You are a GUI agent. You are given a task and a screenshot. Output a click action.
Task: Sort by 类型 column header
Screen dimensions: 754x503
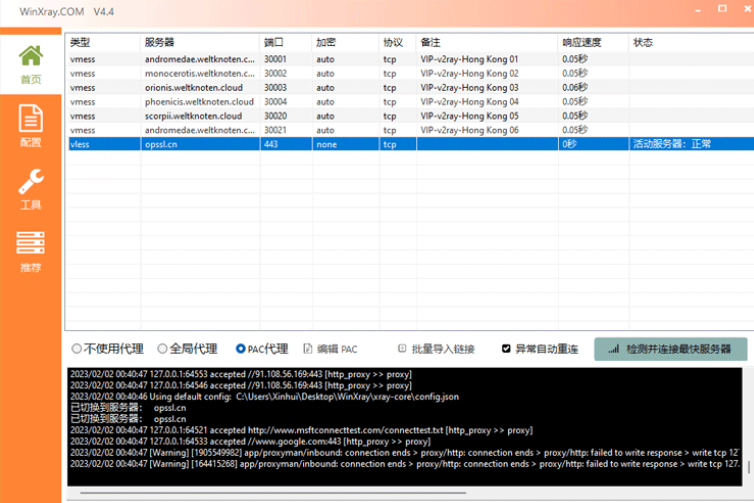102,42
